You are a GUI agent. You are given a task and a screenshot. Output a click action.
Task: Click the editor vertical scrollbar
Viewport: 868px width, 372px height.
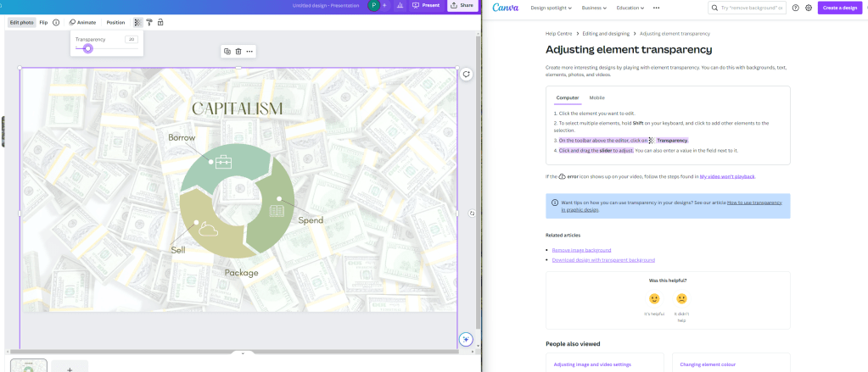(479, 182)
